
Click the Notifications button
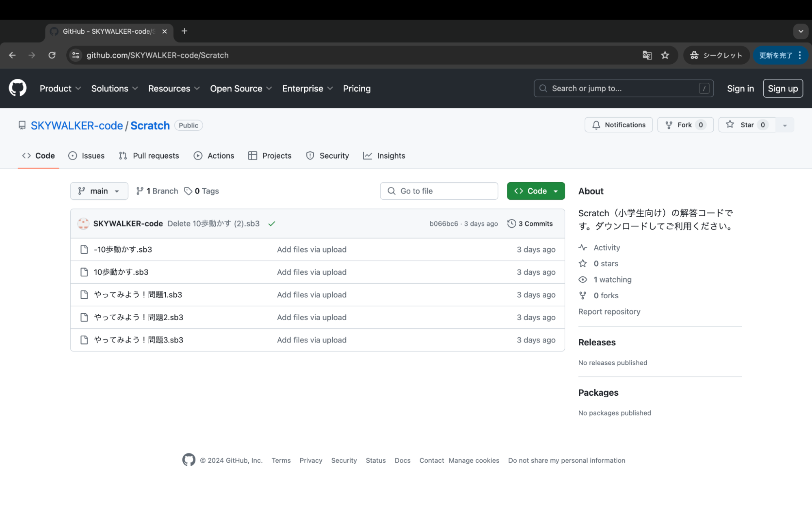coord(619,125)
